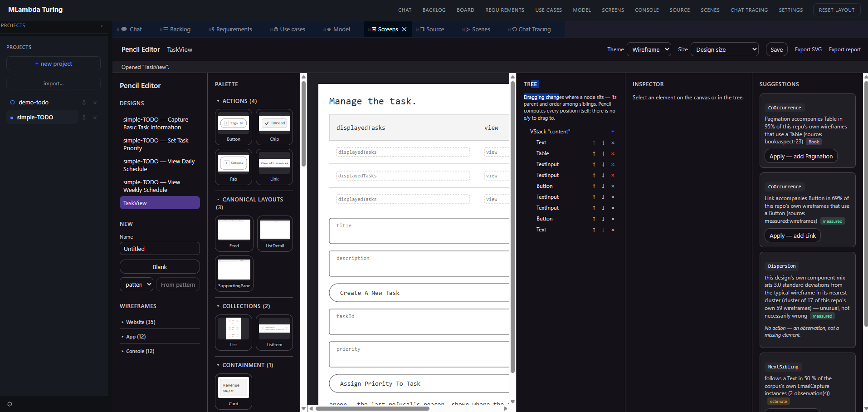Pick the List collection item
The image size is (868, 412).
tap(234, 333)
